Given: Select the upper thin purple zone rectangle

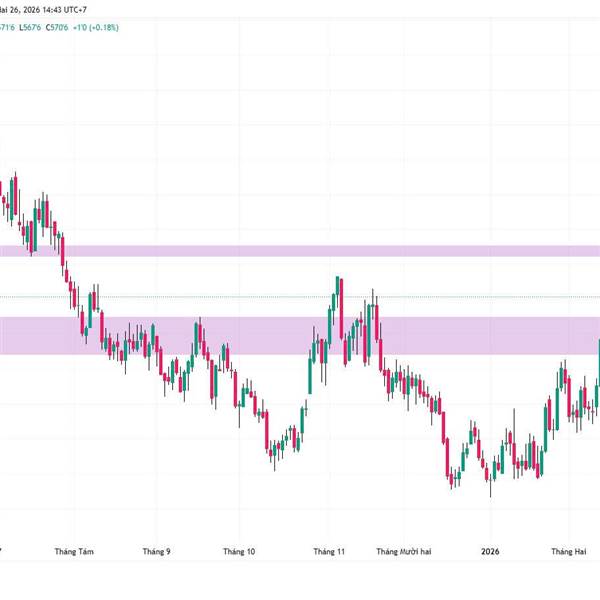Looking at the screenshot, I should 300,251.
